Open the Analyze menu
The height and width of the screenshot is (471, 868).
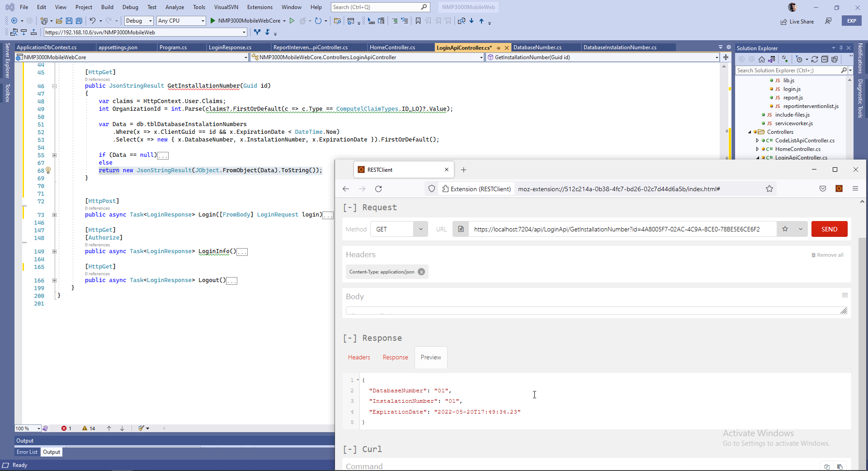[x=175, y=7]
